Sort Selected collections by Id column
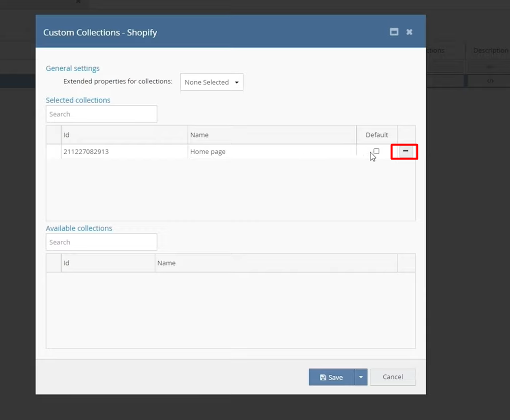Image resolution: width=510 pixels, height=420 pixels. pyautogui.click(x=124, y=135)
